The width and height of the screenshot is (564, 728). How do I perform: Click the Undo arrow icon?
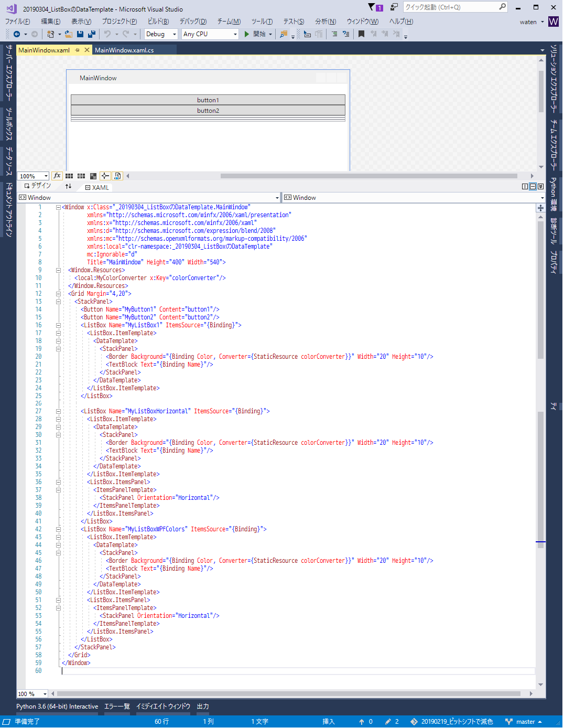[x=107, y=34]
